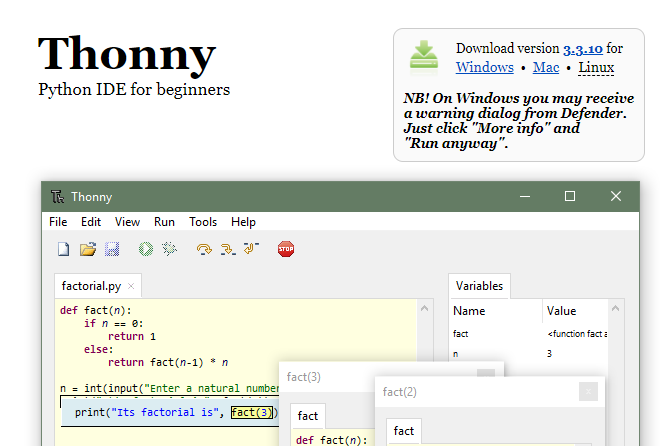Open the Edit menu
Viewport: 665px width, 446px height.
[x=91, y=222]
